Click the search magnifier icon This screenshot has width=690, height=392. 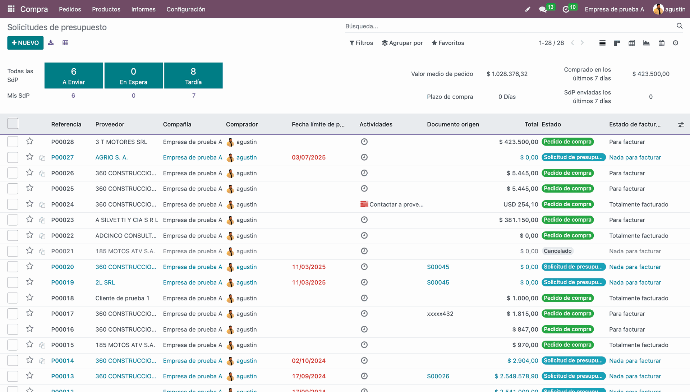[679, 26]
